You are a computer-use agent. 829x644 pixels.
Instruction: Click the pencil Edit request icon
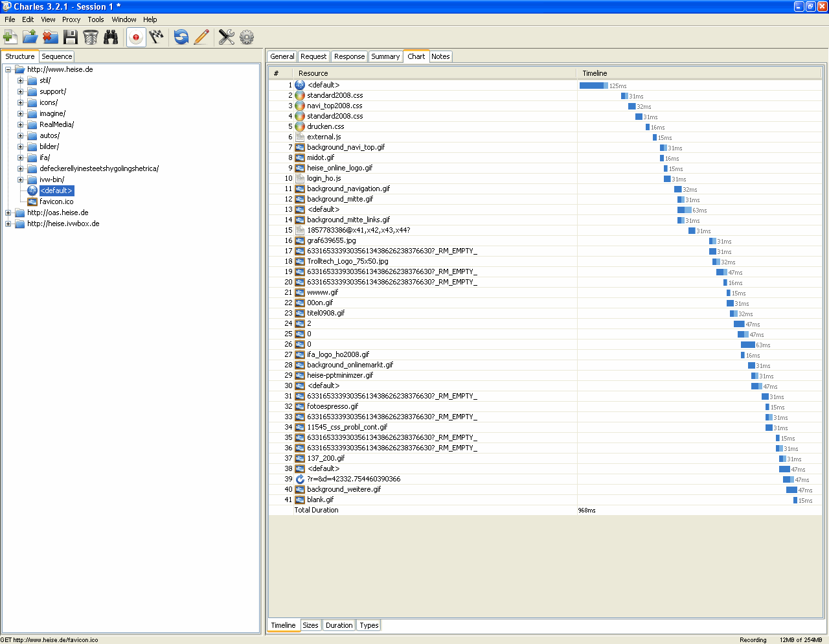201,37
